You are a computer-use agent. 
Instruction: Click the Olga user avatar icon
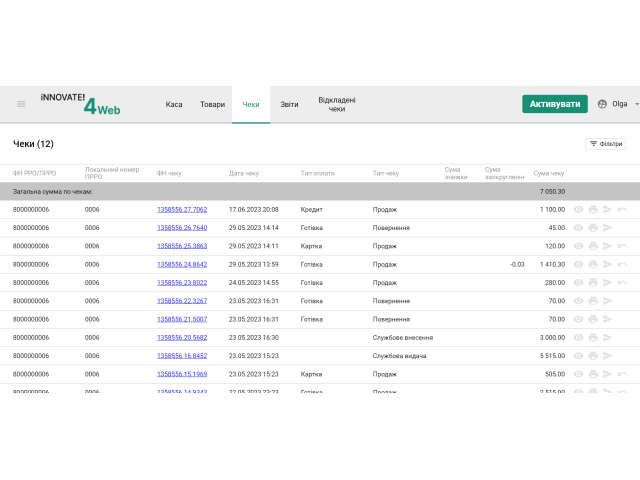(602, 104)
